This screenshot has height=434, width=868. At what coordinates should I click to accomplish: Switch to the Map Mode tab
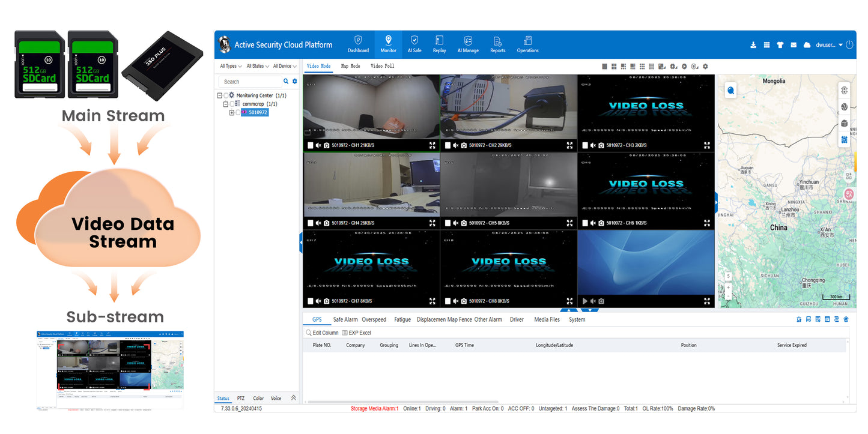click(x=350, y=66)
